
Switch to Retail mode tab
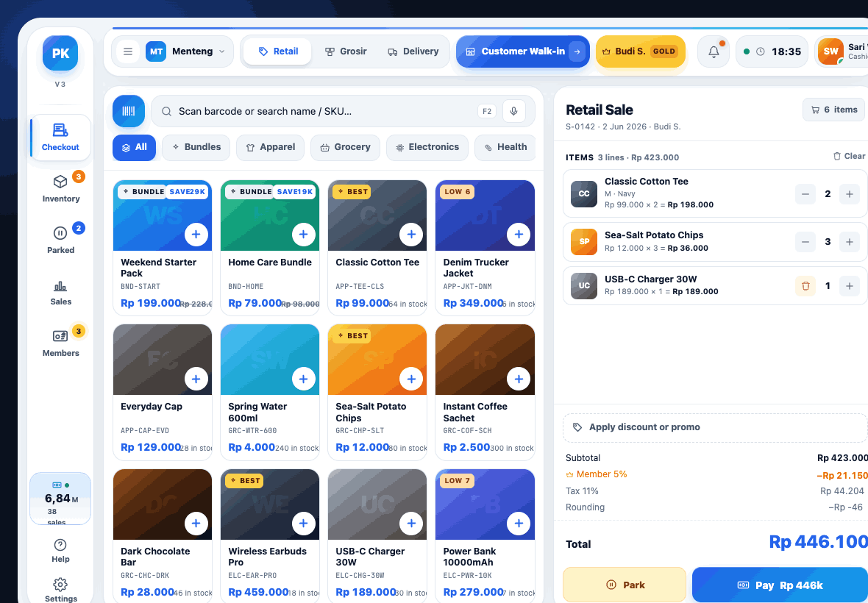pos(277,51)
